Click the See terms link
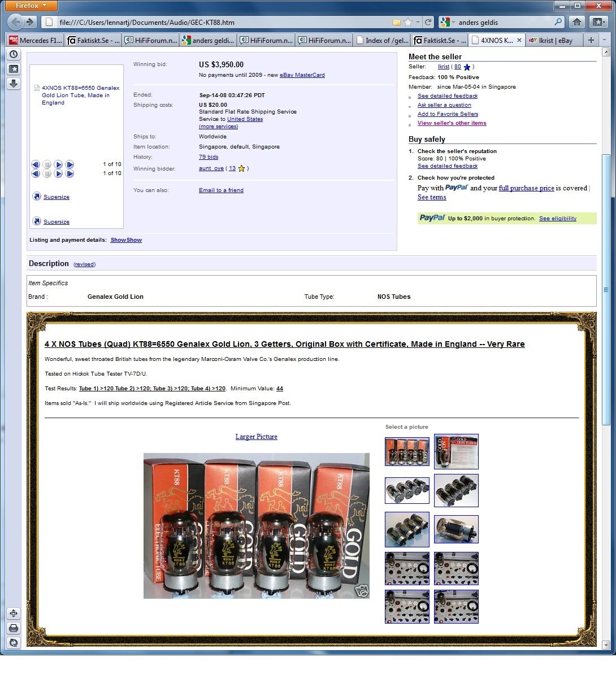This screenshot has width=616, height=675. [432, 197]
